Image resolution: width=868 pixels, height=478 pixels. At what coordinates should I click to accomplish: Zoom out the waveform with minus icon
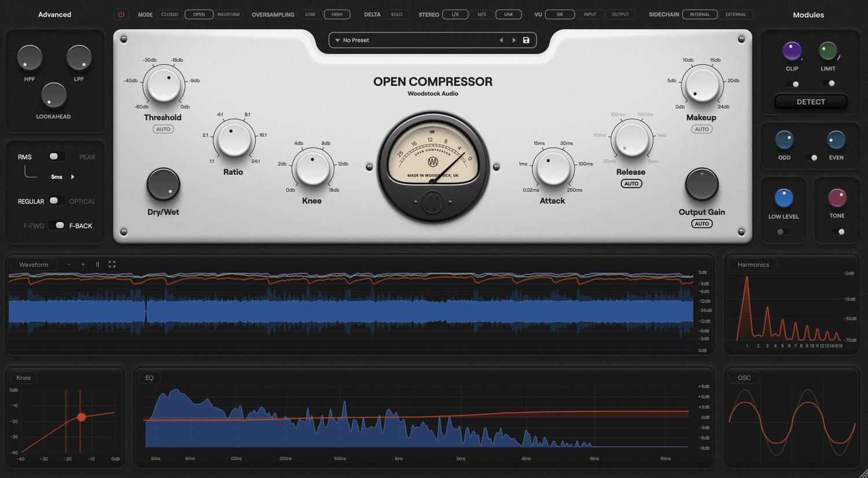(x=69, y=264)
